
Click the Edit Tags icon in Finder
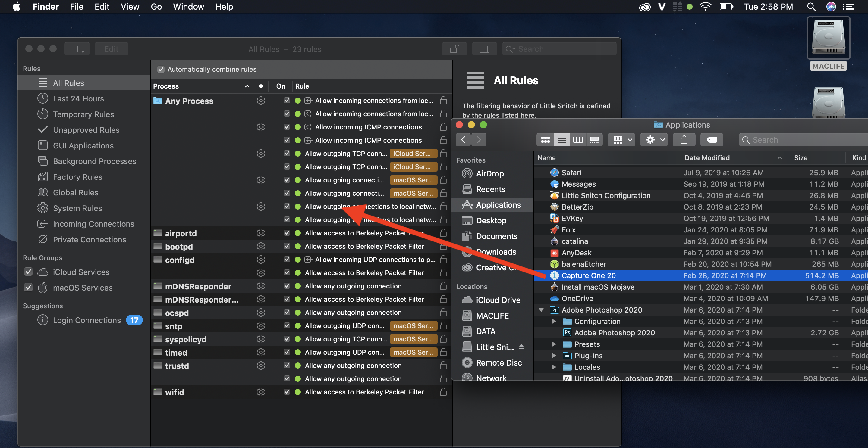click(x=711, y=140)
